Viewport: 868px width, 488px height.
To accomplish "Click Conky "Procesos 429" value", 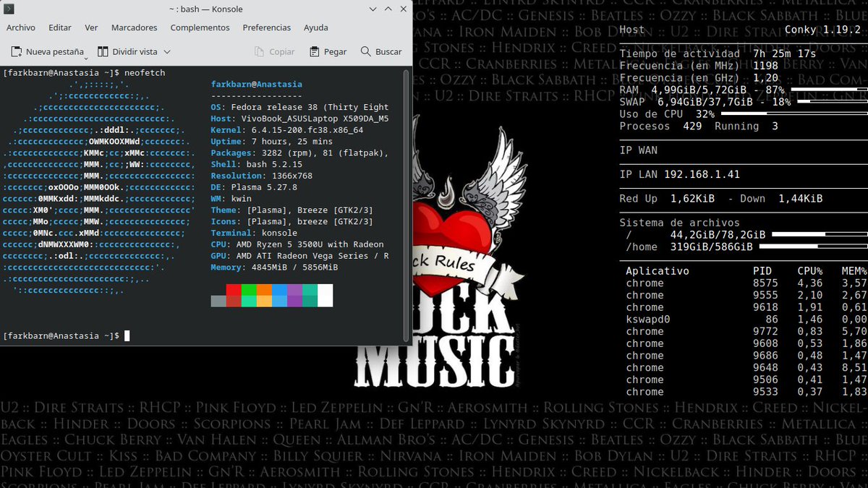I will tap(692, 126).
